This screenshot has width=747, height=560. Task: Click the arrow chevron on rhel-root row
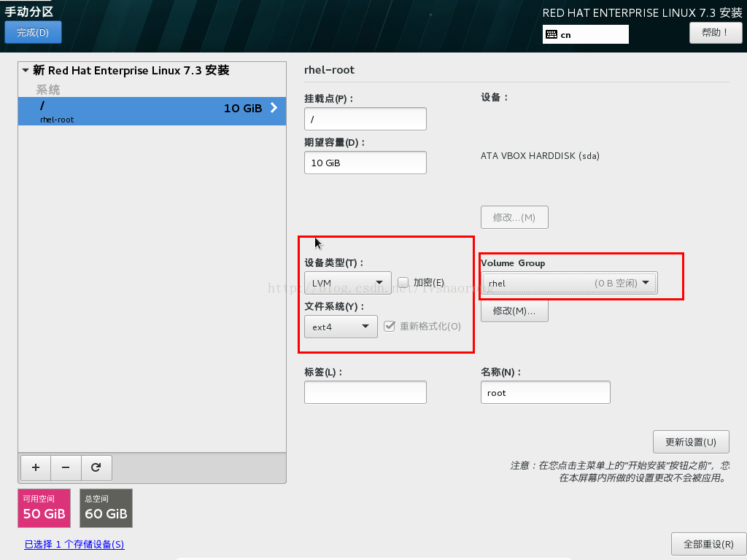click(274, 108)
